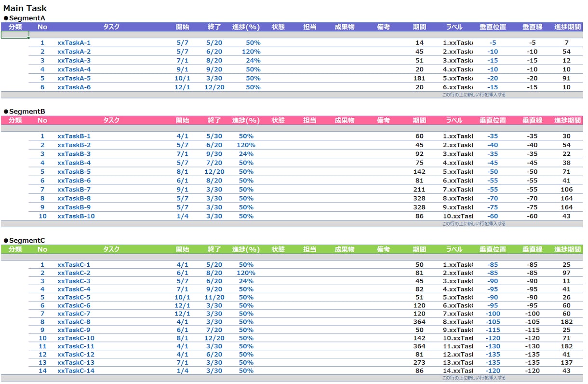Image resolution: width=588 pixels, height=384 pixels.
Task: Select the xxTaskC-8 task cell
Action: click(74, 322)
